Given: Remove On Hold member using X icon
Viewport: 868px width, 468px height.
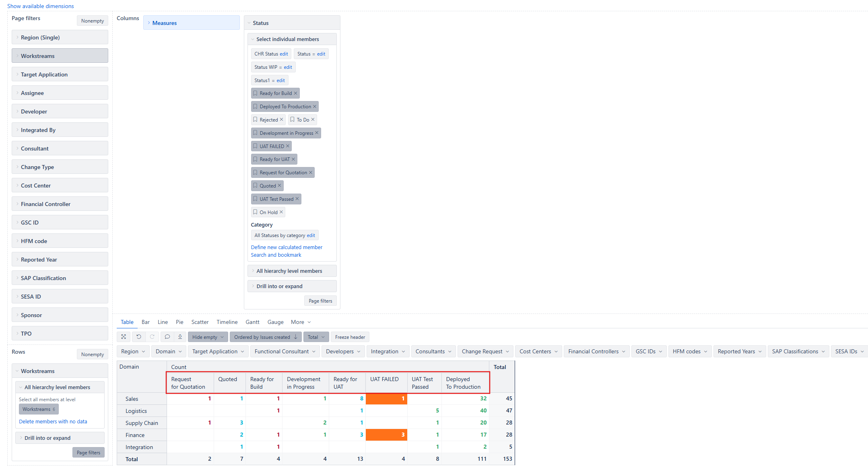Looking at the screenshot, I should [x=281, y=212].
